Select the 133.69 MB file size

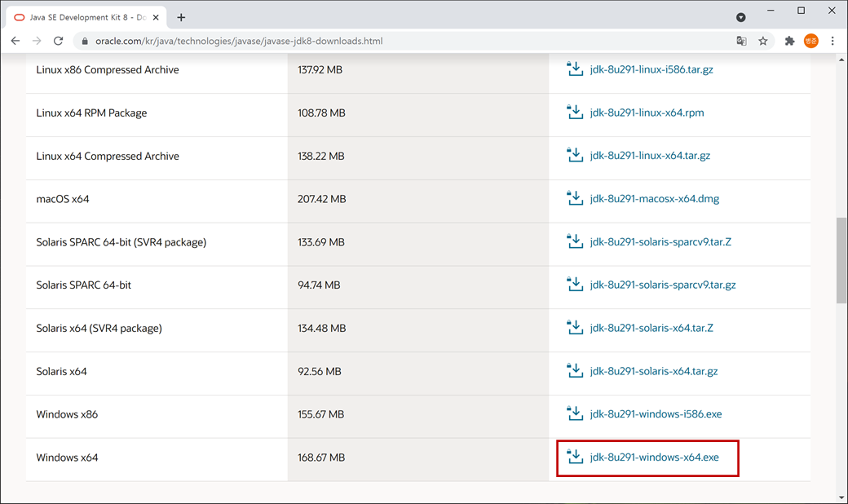coord(321,242)
